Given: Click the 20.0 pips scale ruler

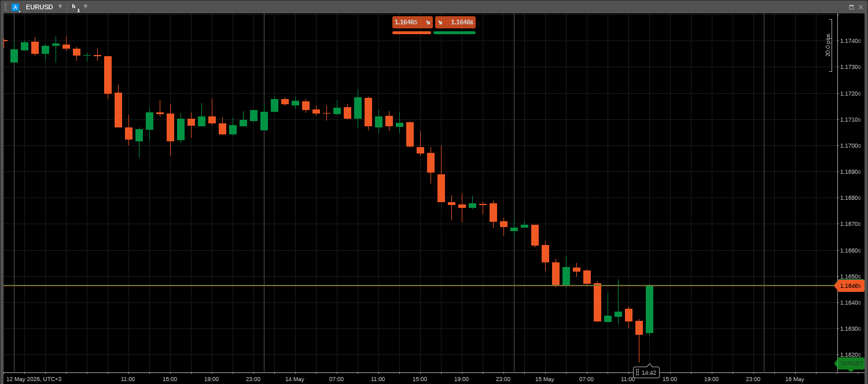Looking at the screenshot, I should [829, 45].
